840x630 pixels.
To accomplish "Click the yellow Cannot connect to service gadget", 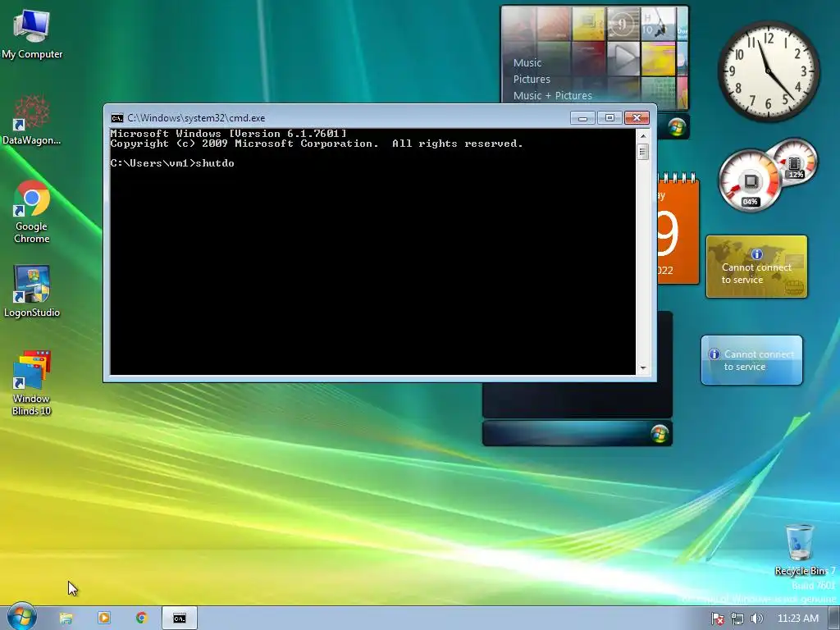I will 756,267.
